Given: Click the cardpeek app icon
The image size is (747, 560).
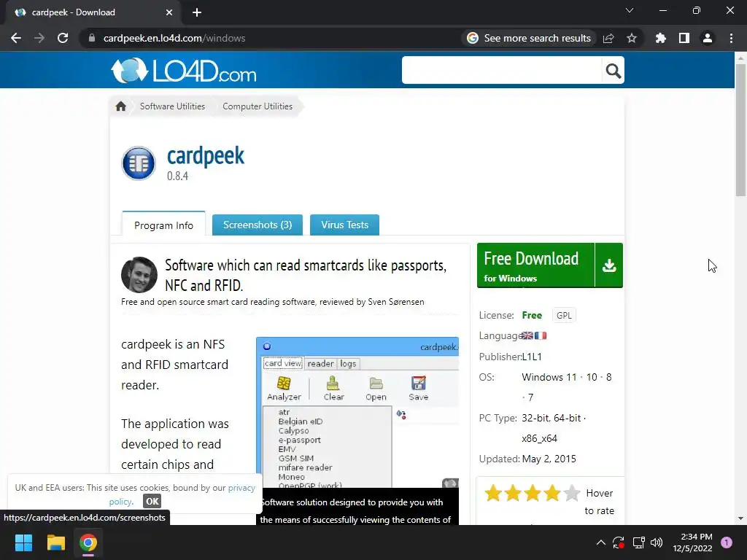Looking at the screenshot, I should pos(139,163).
